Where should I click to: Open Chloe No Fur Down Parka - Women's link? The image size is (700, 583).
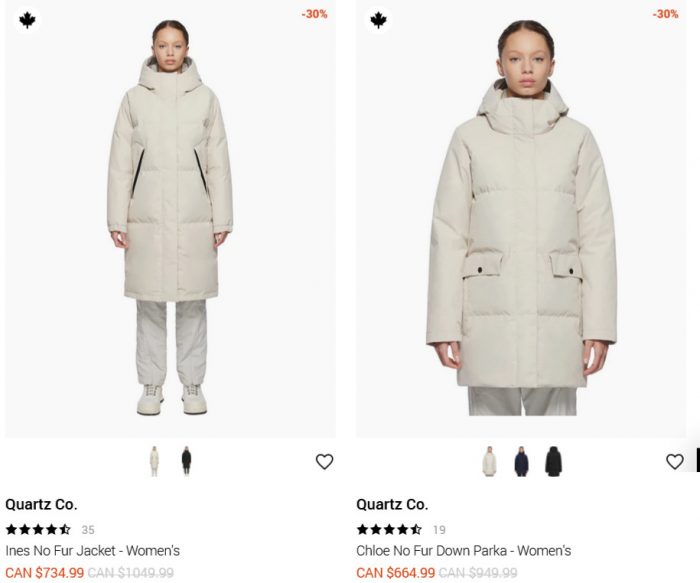463,550
